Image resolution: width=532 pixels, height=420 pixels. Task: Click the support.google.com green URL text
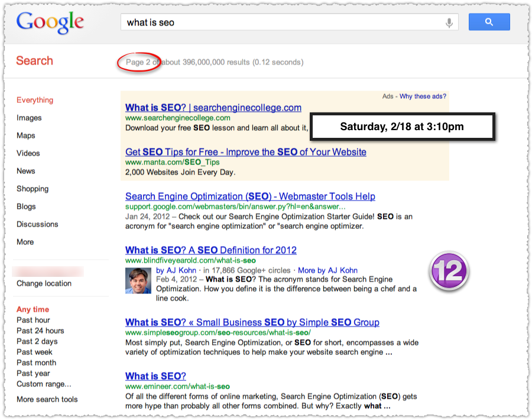pyautogui.click(x=235, y=207)
